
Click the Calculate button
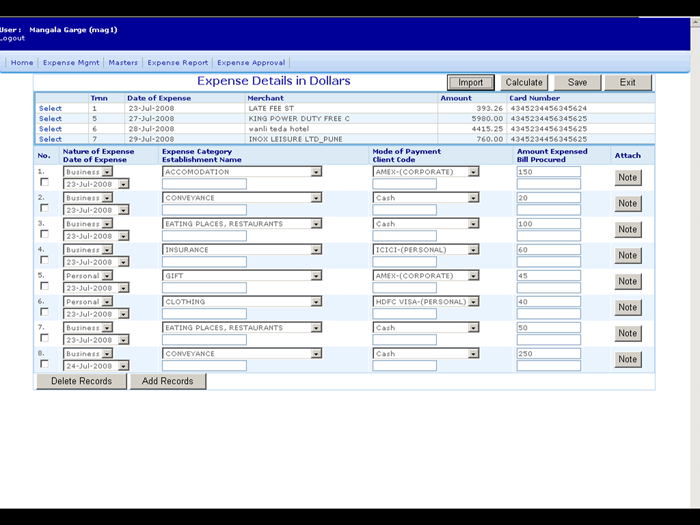click(x=524, y=83)
